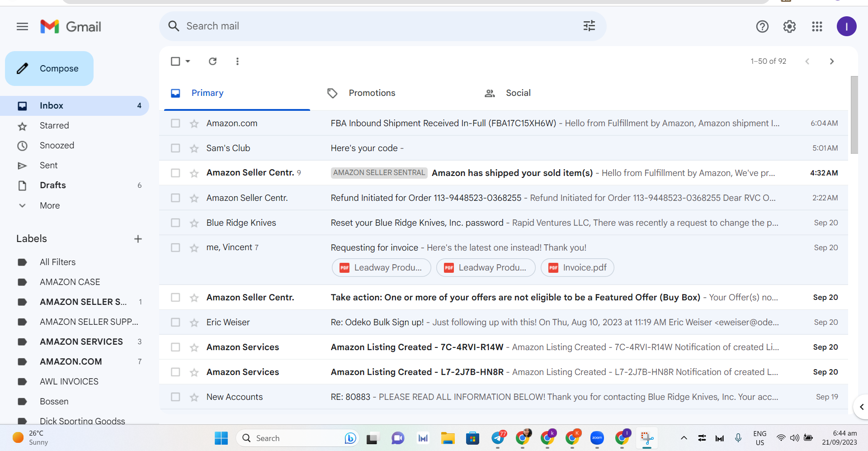Show the side panel arrow
Viewport: 868px width, 451px height.
[861, 407]
